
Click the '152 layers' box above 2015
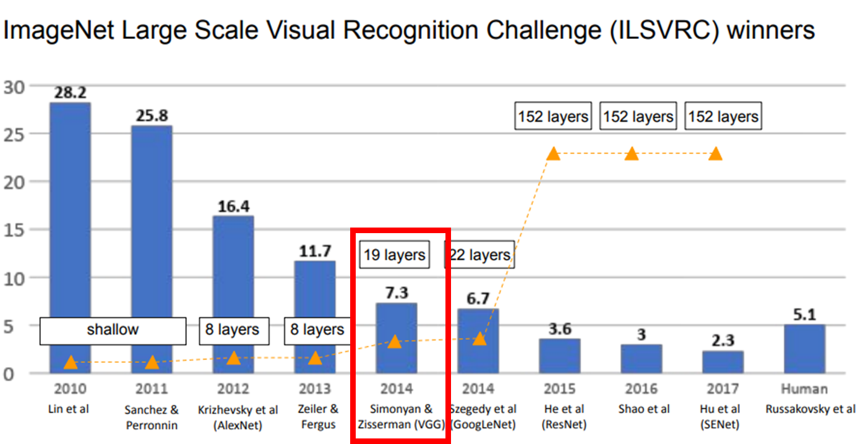(553, 116)
